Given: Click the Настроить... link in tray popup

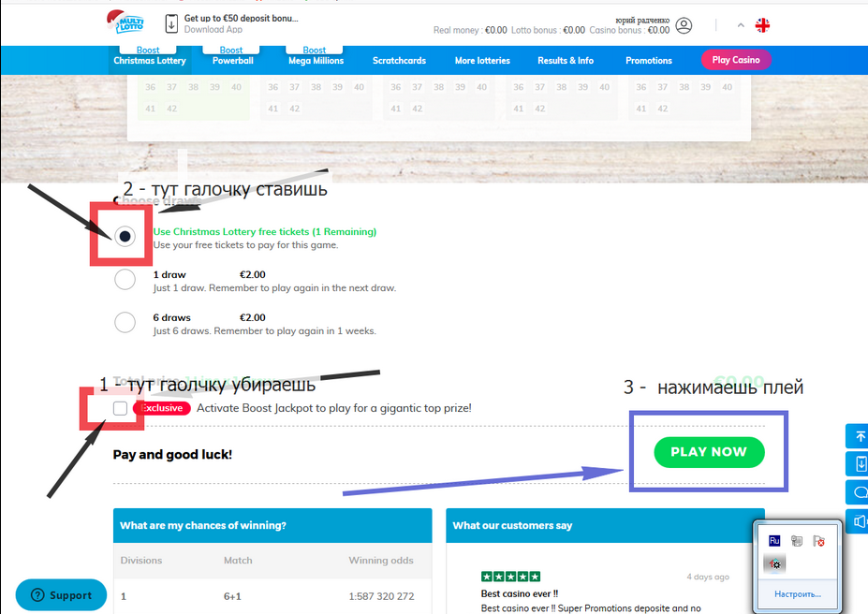Looking at the screenshot, I should (x=797, y=594).
